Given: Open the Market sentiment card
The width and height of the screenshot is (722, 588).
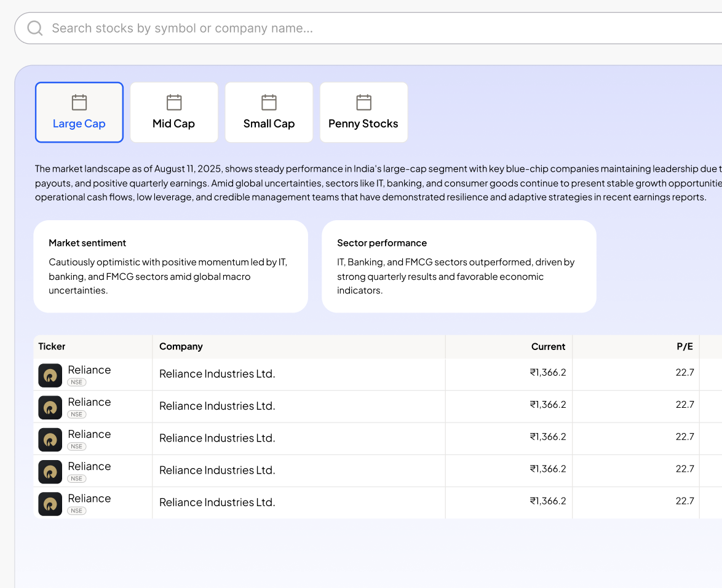Looking at the screenshot, I should pos(170,266).
